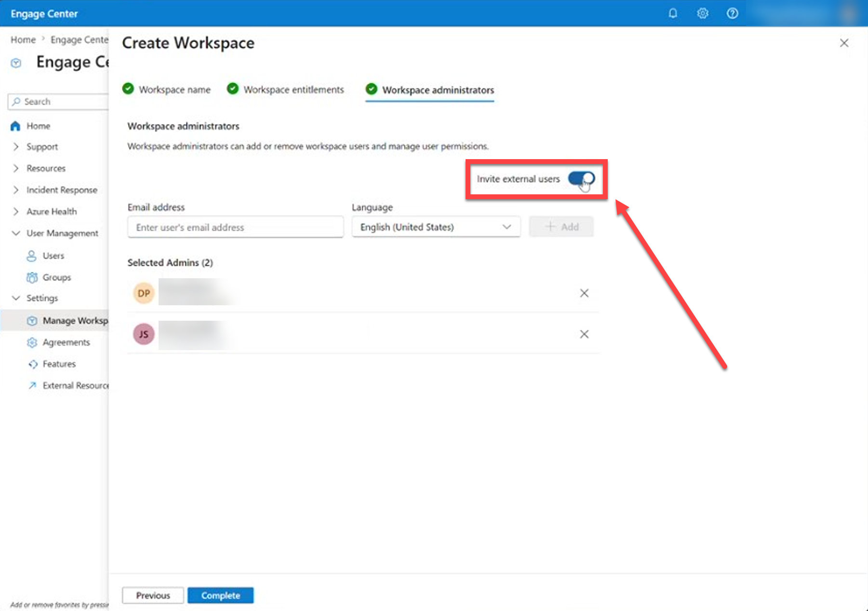868x611 pixels.
Task: Open the help question mark icon
Action: (x=732, y=14)
